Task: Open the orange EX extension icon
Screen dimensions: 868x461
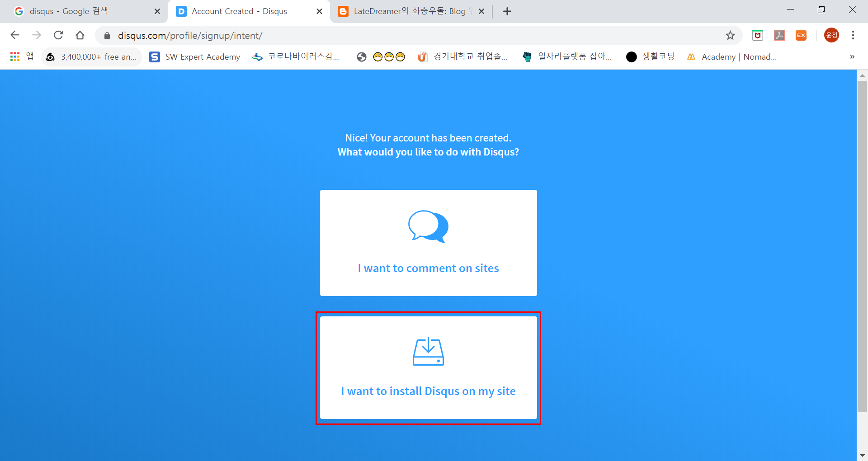Action: 801,35
